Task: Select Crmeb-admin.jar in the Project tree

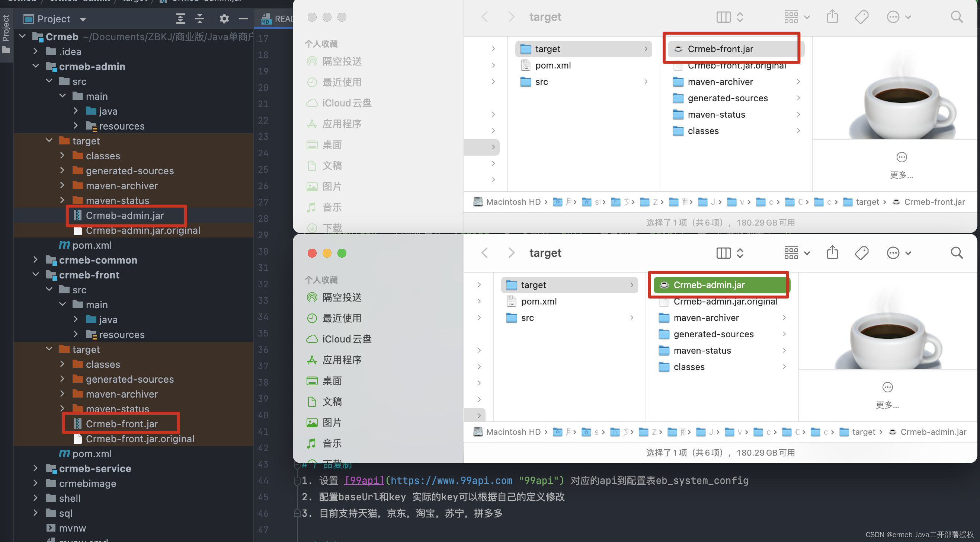Action: click(x=125, y=215)
